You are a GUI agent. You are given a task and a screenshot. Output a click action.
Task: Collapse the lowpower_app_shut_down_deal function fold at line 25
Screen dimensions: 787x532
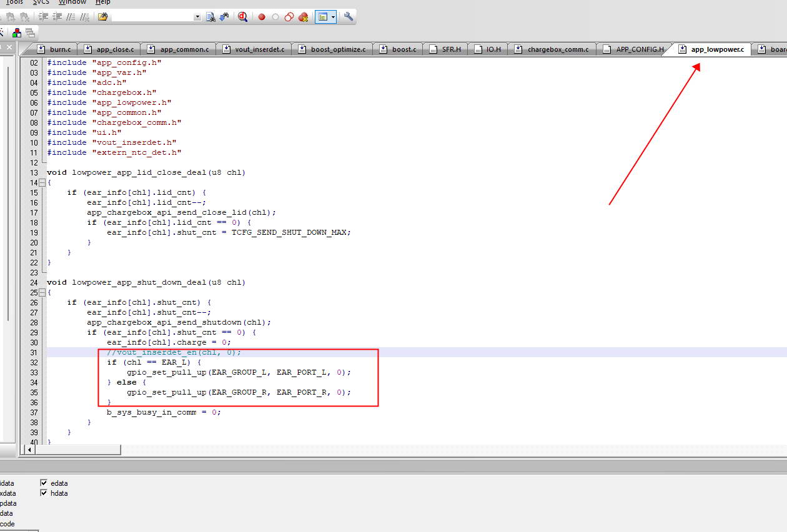pyautogui.click(x=42, y=292)
